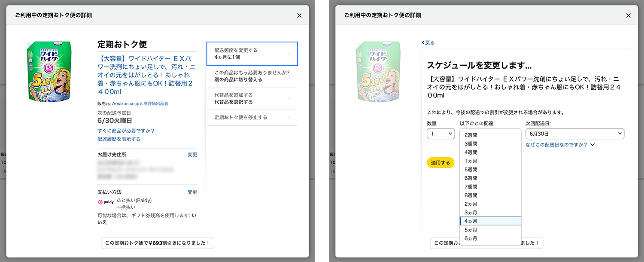Screen dimensions: 644x262
Task: Open 代替品を選択する option
Action: pyautogui.click(x=252, y=98)
